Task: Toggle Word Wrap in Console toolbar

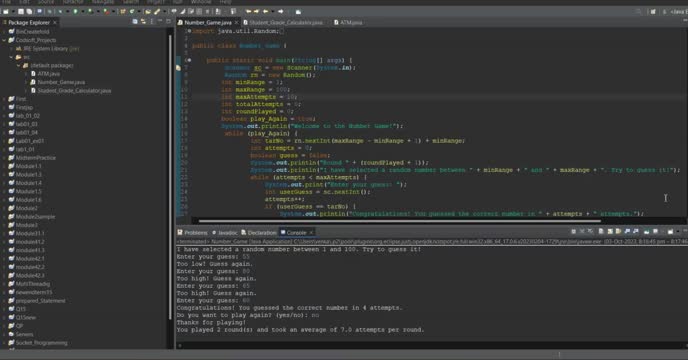Action: (618, 231)
